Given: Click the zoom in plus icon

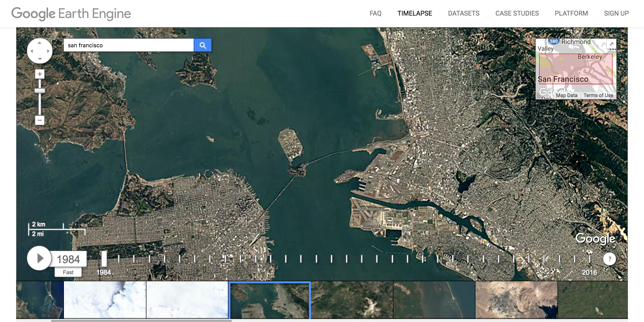Looking at the screenshot, I should click(x=39, y=74).
